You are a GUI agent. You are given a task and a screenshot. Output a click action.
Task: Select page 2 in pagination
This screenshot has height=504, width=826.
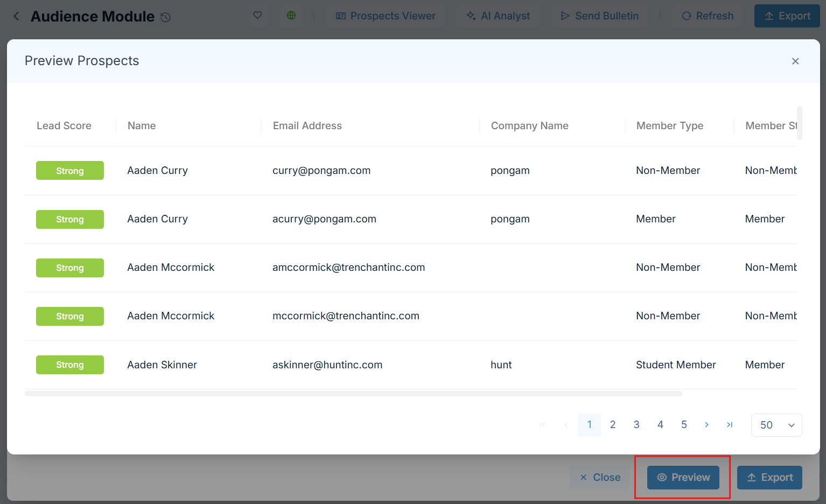(x=613, y=425)
